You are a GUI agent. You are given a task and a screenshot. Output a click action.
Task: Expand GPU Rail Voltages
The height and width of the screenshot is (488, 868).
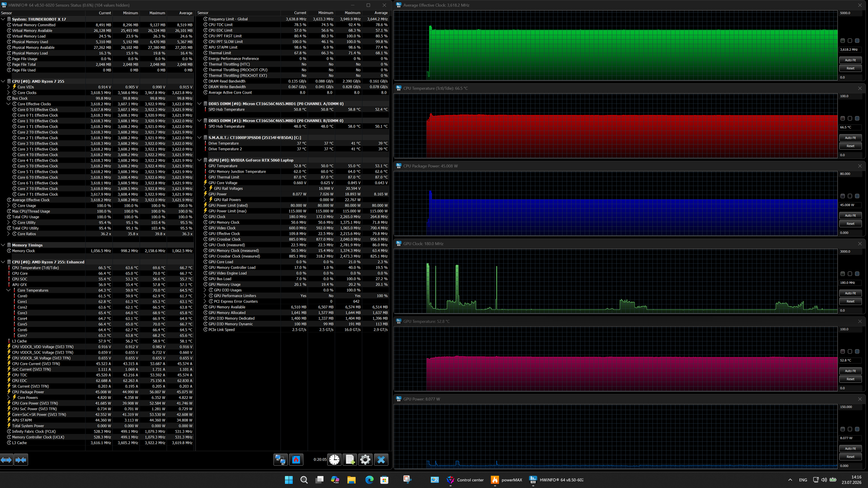205,188
